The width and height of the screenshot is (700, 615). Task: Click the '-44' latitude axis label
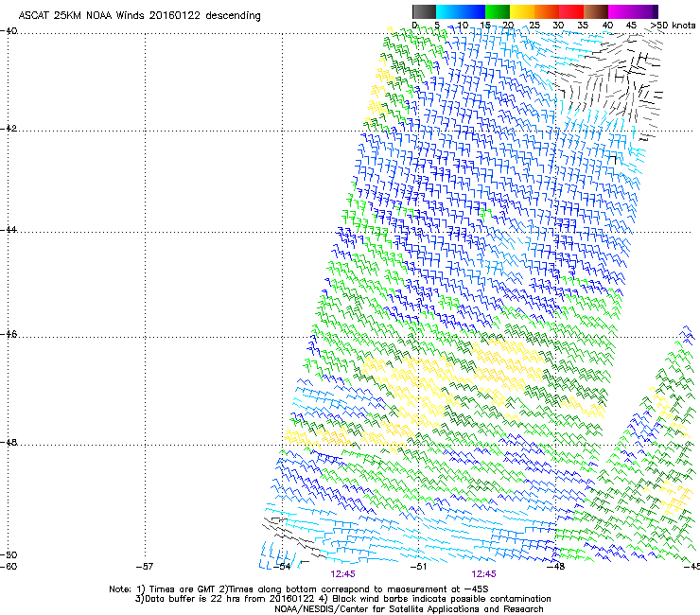point(9,230)
